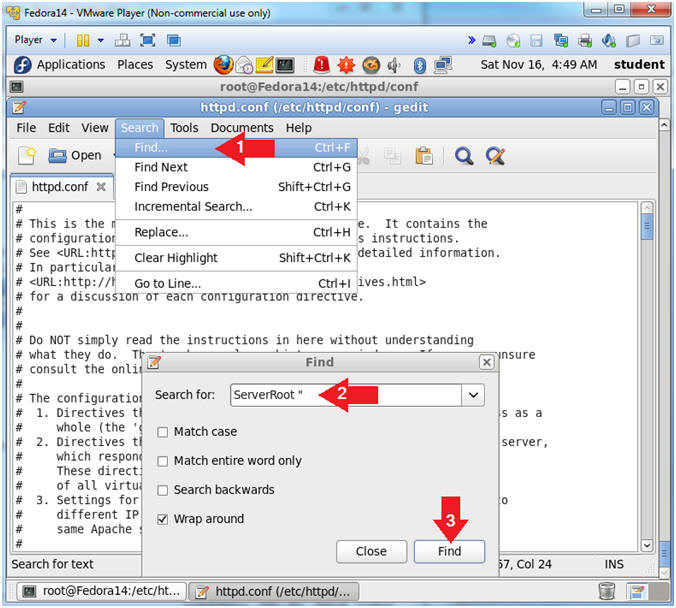Choose Find... from the Search menu
The height and width of the screenshot is (608, 676).
click(x=236, y=148)
